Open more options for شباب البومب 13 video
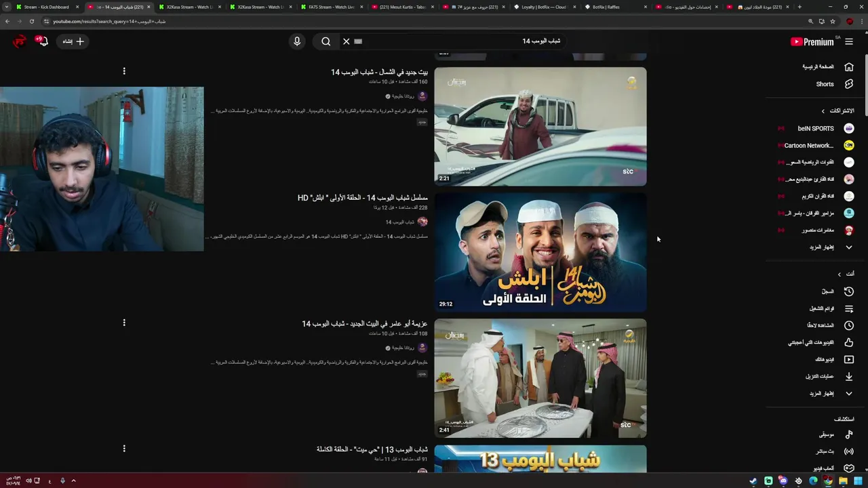 [124, 449]
